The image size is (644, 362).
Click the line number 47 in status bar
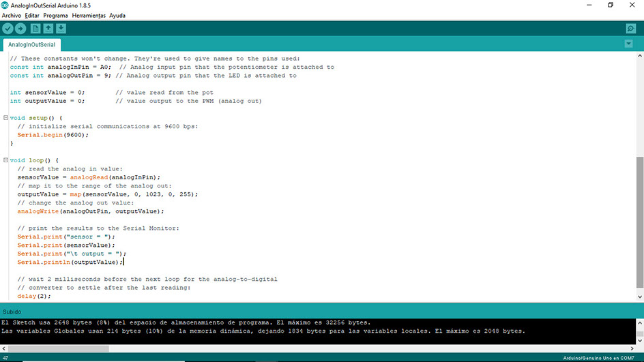5,359
